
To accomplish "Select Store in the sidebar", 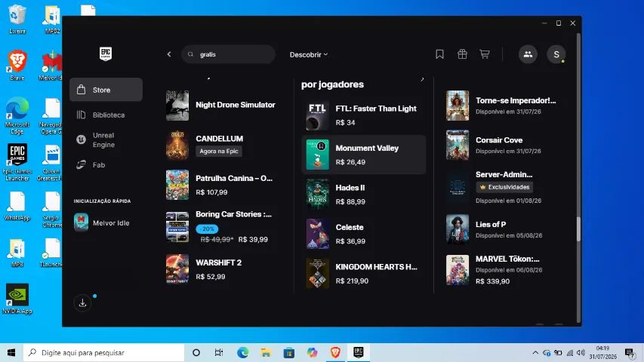I will [x=106, y=90].
